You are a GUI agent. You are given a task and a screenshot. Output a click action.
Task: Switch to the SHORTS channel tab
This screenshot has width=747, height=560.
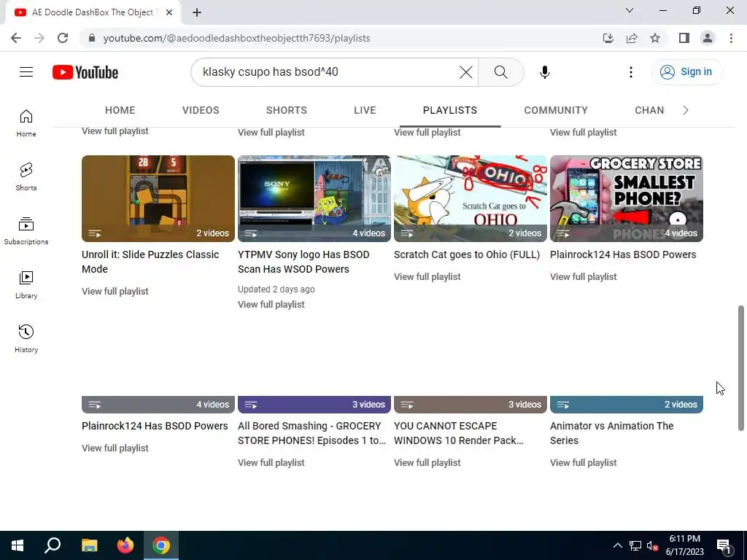click(286, 111)
